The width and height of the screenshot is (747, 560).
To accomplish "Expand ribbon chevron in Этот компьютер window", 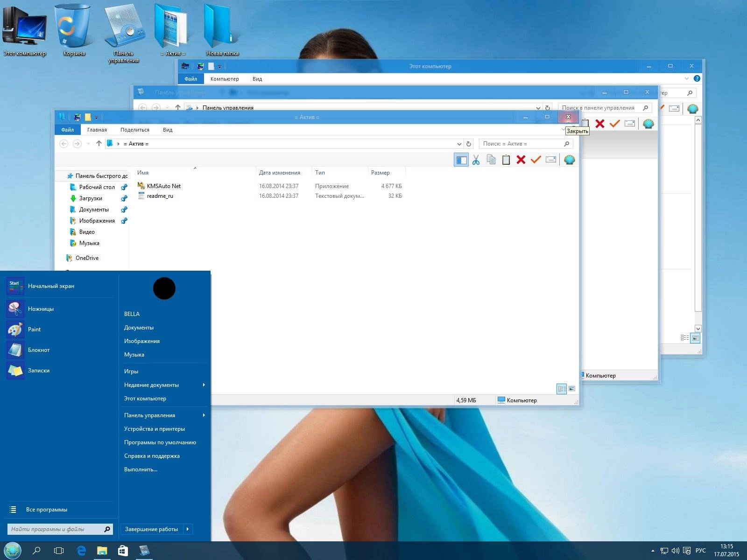I will point(686,78).
